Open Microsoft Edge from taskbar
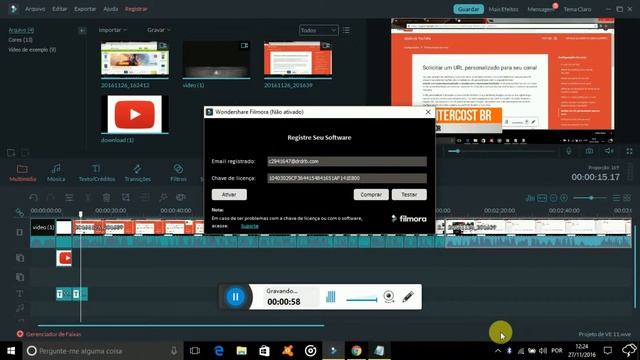The image size is (640, 360). coord(219,351)
